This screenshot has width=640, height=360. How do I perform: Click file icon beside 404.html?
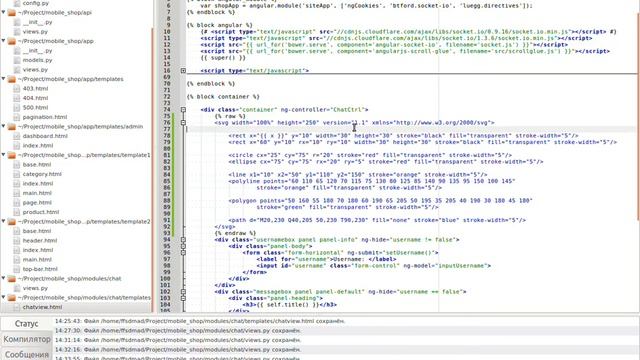point(17,98)
